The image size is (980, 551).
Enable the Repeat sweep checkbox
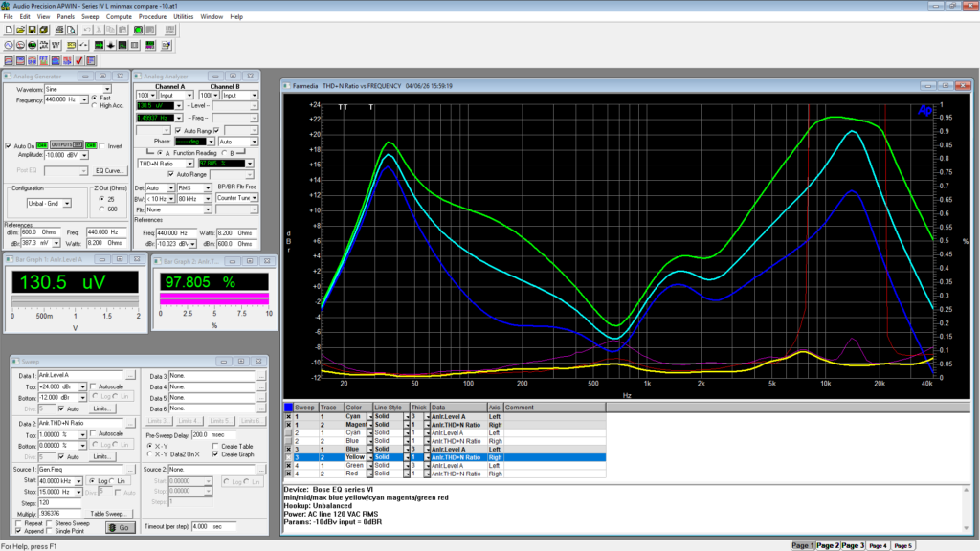(x=16, y=524)
